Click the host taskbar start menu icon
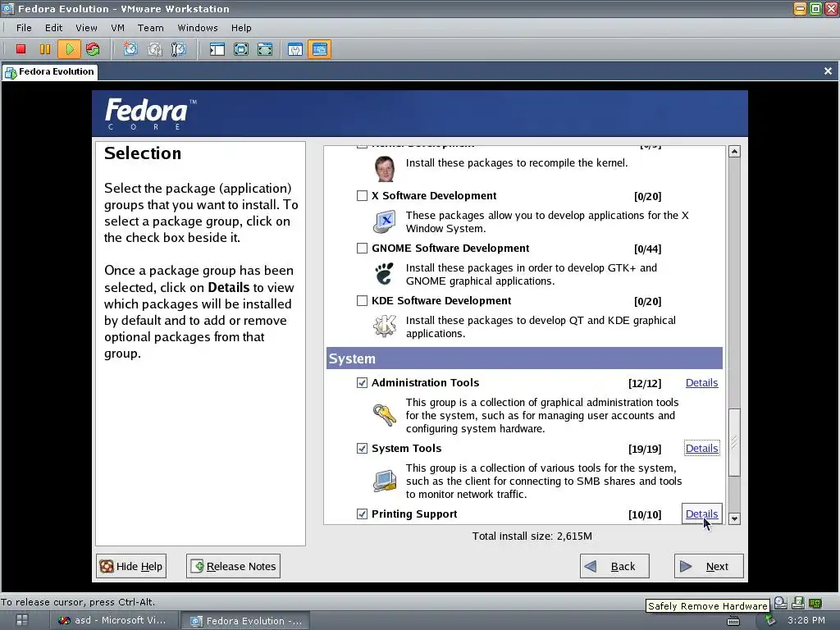Screen dimensions: 840x630 pyautogui.click(x=22, y=620)
